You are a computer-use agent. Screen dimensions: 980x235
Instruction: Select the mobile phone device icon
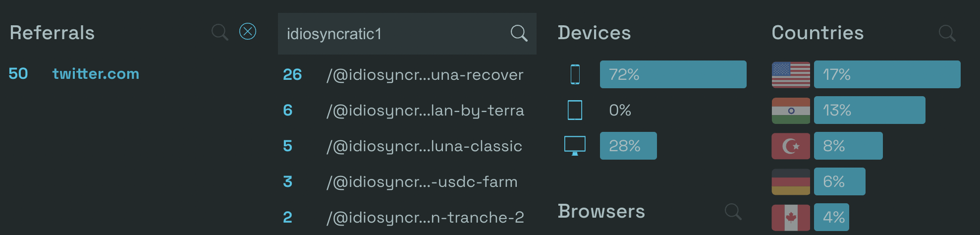[x=575, y=74]
